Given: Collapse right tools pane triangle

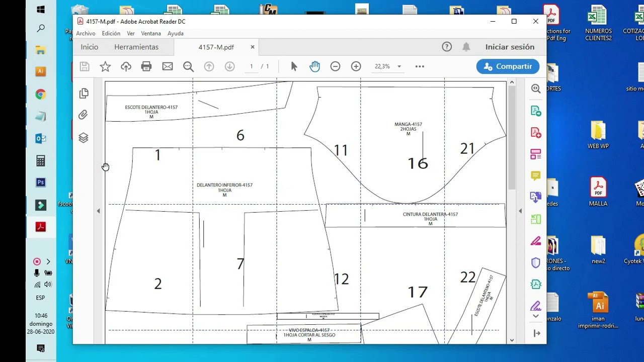Looking at the screenshot, I should [x=520, y=211].
